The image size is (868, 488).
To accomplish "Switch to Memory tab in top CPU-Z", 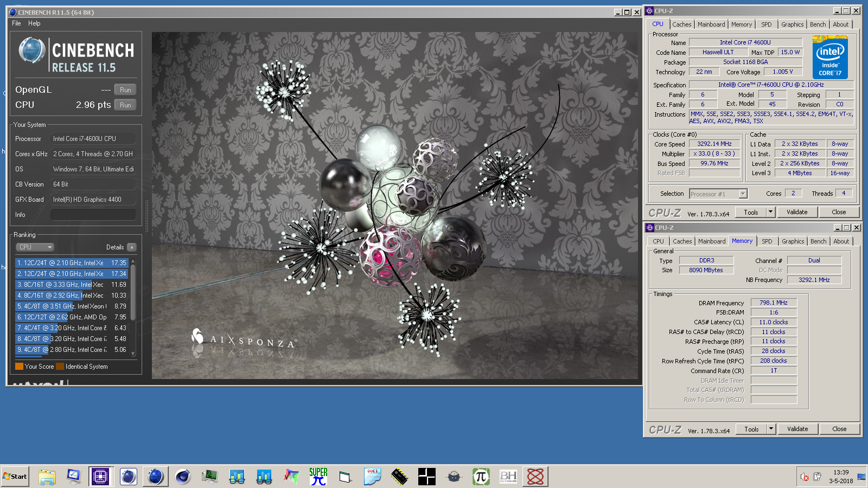I will click(741, 24).
